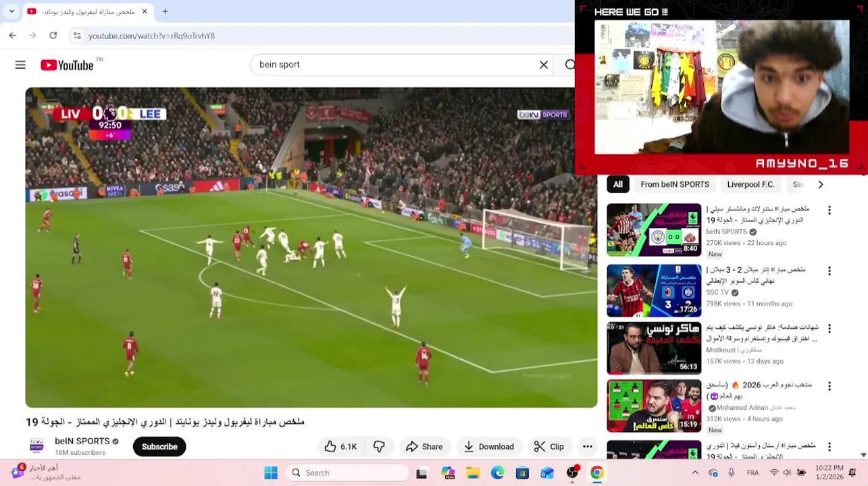Open the Share dialog
Image resolution: width=868 pixels, height=486 pixels.
425,447
